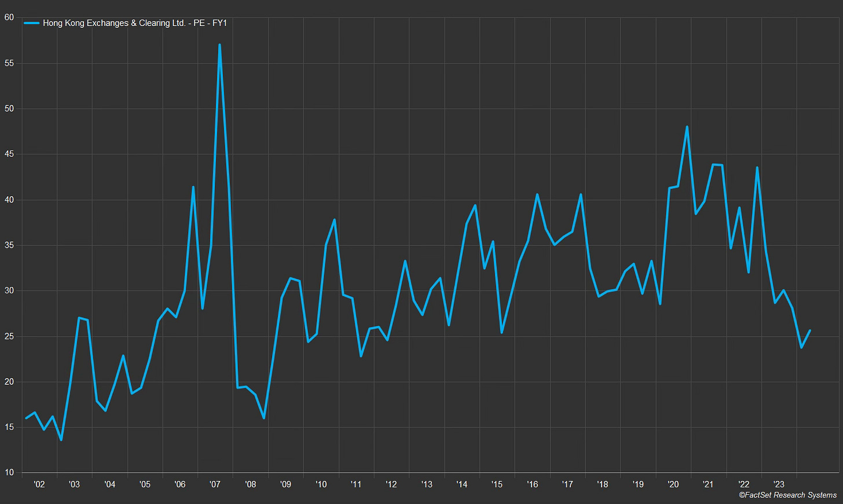Click the 50 y-axis label
The height and width of the screenshot is (504, 843).
pos(9,109)
